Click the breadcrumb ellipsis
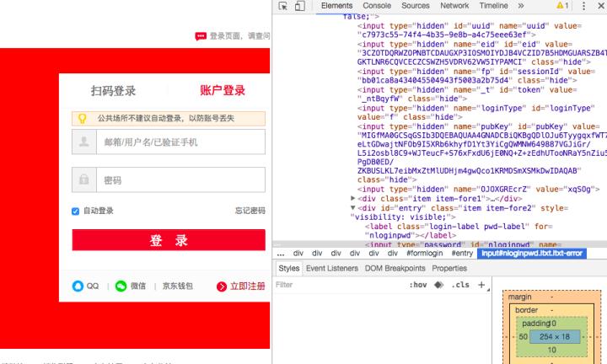 tap(281, 254)
